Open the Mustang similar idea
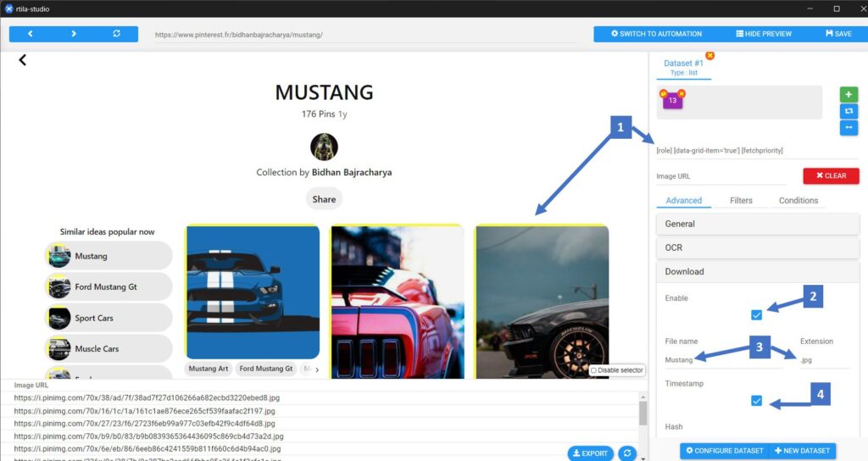Image resolution: width=868 pixels, height=461 pixels. [108, 256]
